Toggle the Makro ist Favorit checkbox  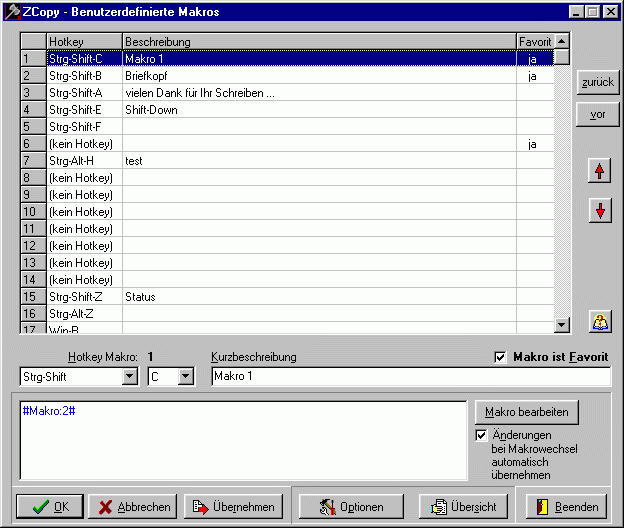(x=501, y=357)
